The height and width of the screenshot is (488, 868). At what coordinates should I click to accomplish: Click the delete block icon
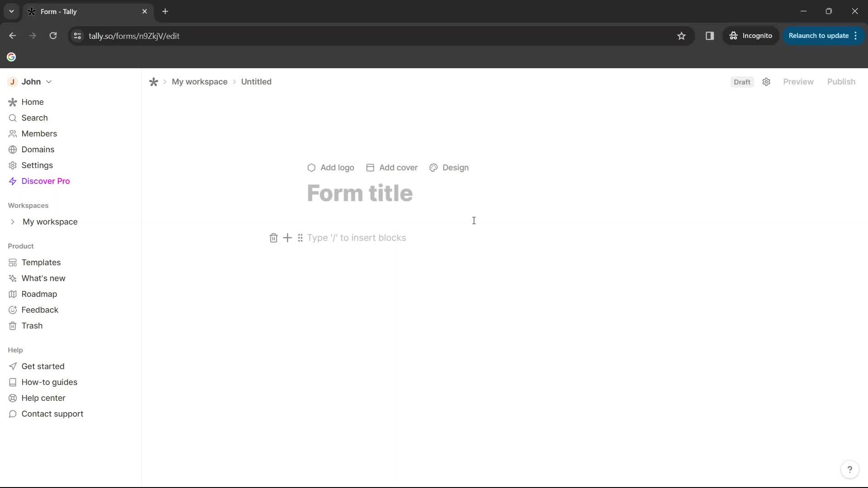coord(273,238)
